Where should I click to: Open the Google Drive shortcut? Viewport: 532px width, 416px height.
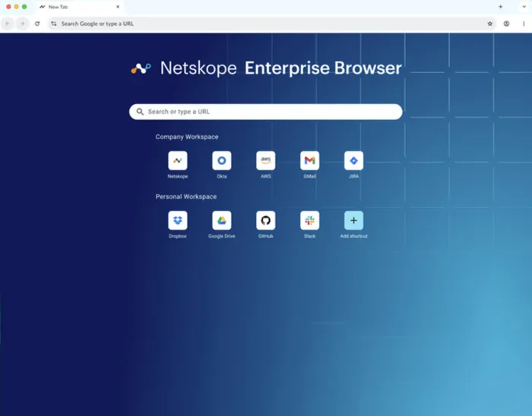222,221
